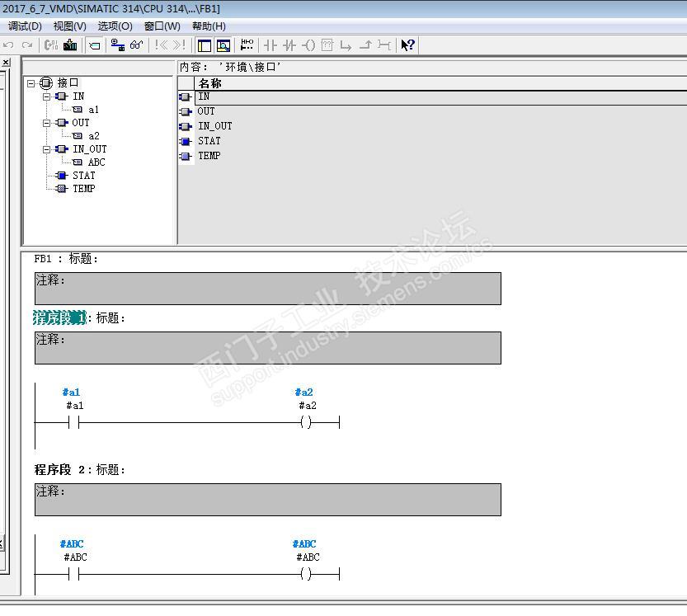Toggle the glasses monitor icon
The height and width of the screenshot is (616, 687).
pos(137,45)
